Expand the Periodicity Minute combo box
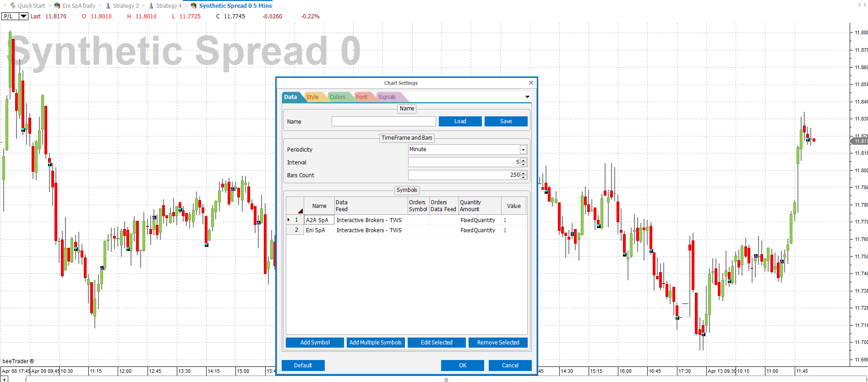The image size is (868, 382). coord(523,150)
